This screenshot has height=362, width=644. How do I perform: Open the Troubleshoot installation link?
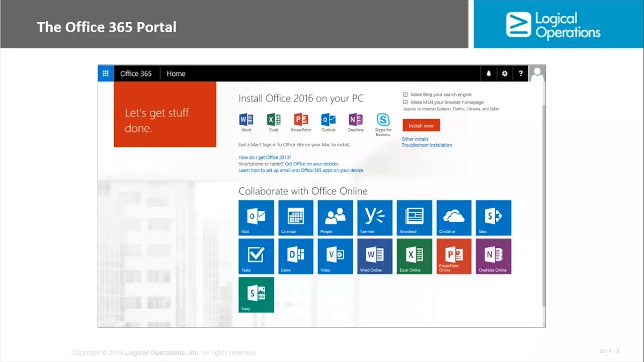point(427,145)
